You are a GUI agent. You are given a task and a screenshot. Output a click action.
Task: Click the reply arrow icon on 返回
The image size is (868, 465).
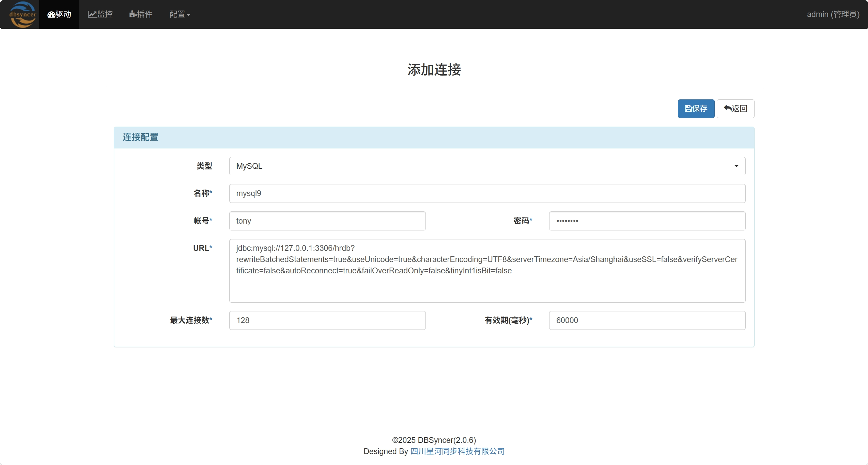[727, 108]
